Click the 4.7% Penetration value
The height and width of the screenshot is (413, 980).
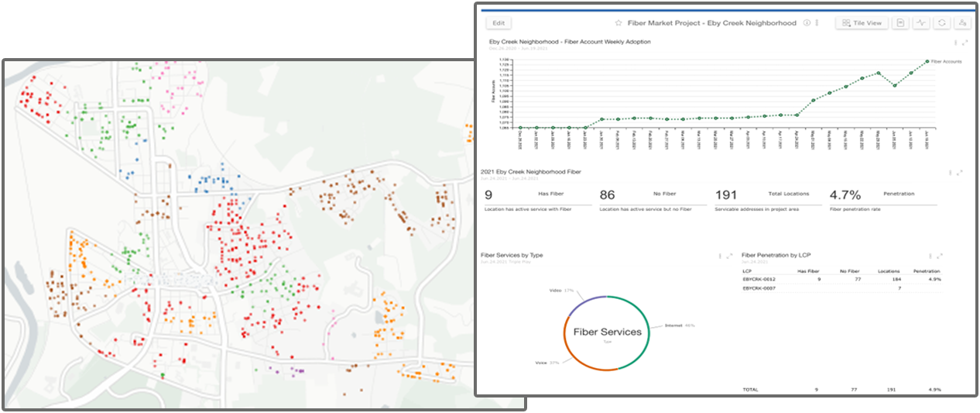(x=845, y=195)
